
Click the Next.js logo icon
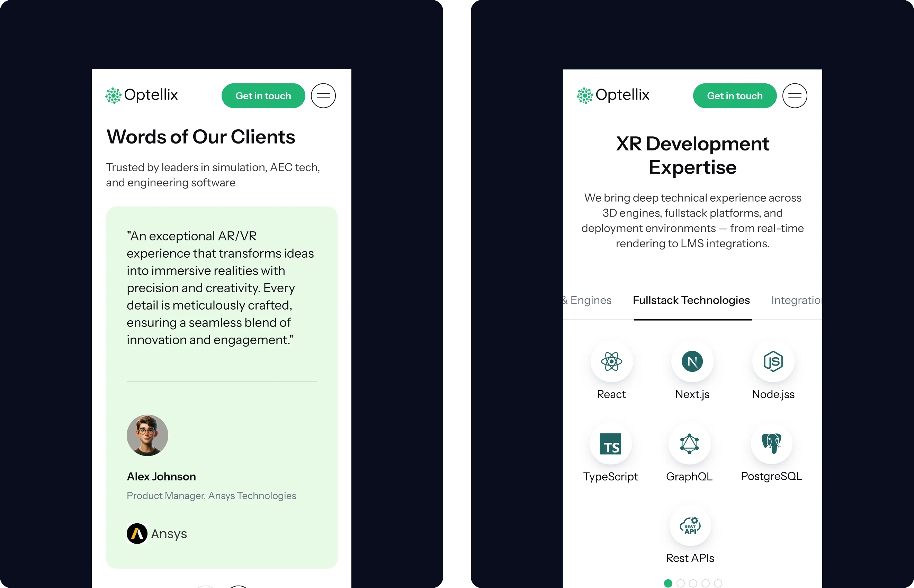(692, 361)
